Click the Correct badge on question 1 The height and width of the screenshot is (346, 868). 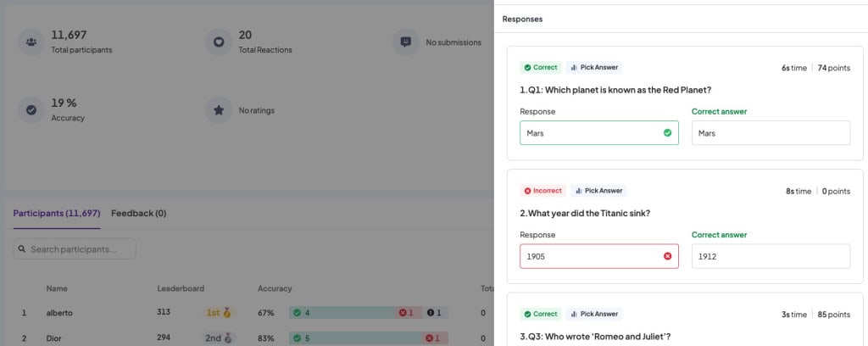pyautogui.click(x=541, y=67)
